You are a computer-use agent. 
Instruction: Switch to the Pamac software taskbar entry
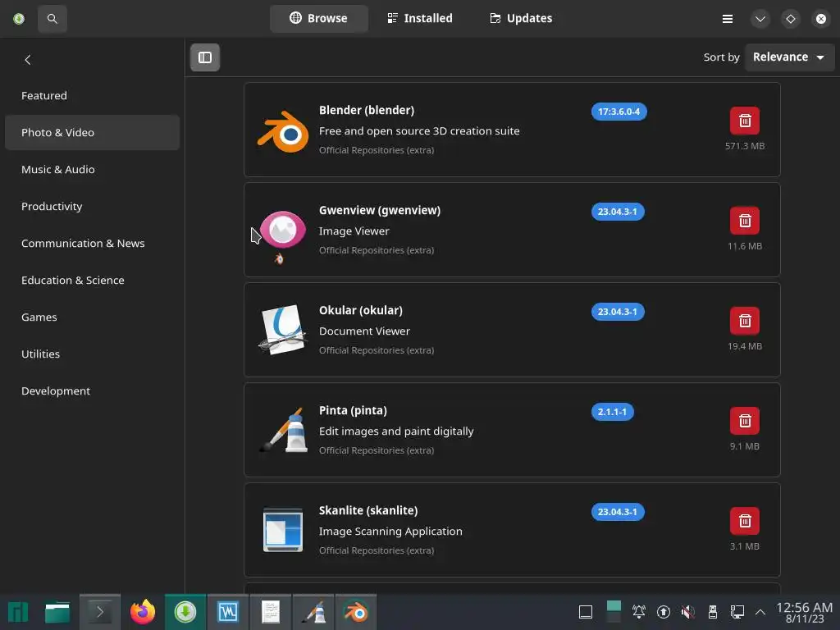point(185,612)
